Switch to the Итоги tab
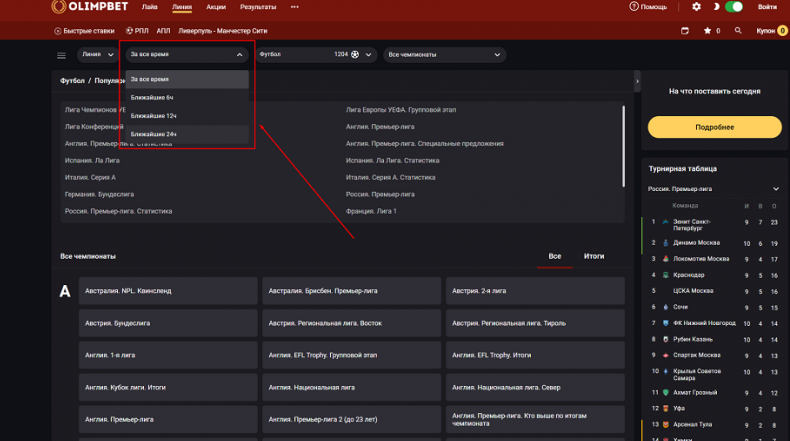 click(594, 256)
